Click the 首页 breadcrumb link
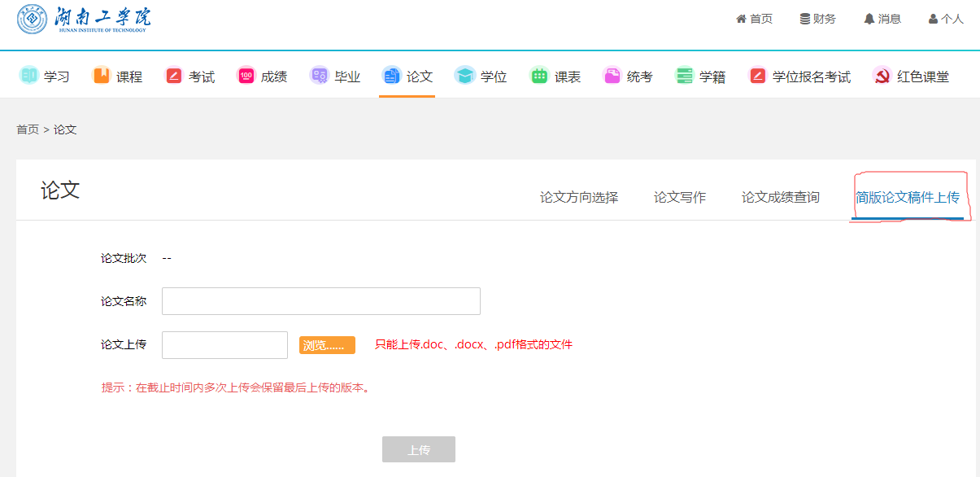The image size is (980, 477). 28,129
